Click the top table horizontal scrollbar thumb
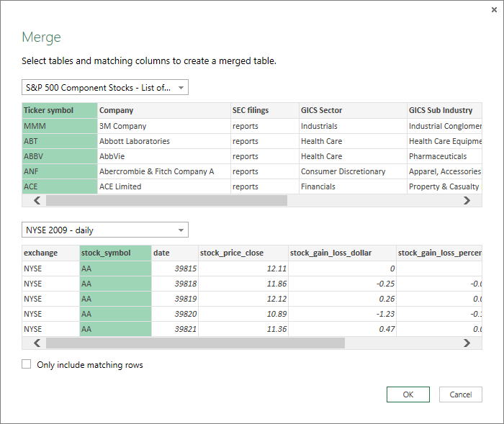 pyautogui.click(x=166, y=201)
